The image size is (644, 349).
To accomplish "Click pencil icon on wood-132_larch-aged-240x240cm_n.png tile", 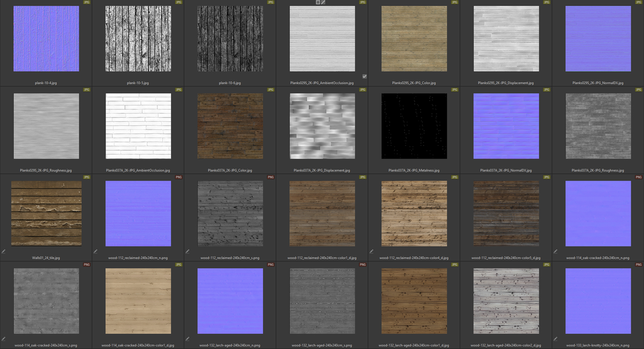I will point(187,338).
